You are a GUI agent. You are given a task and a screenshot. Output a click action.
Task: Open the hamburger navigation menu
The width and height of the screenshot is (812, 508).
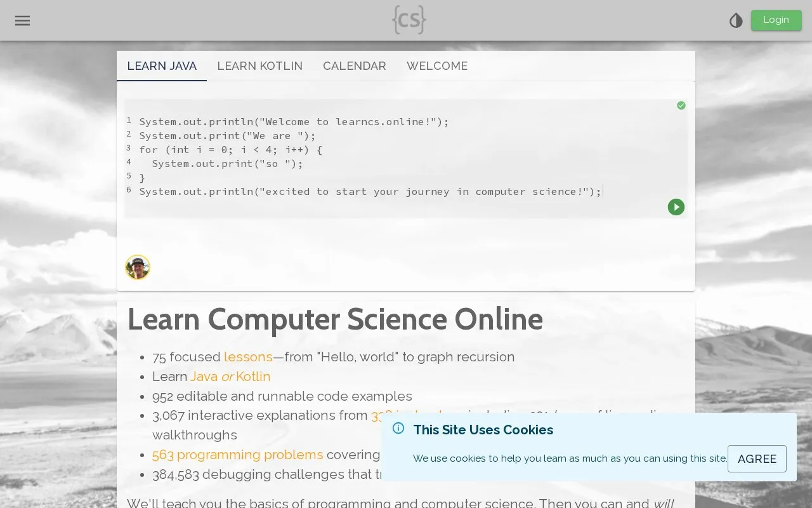(22, 20)
